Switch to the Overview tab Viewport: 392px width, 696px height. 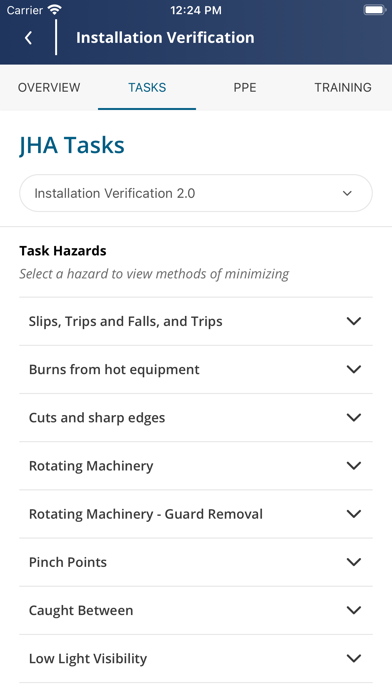49,87
